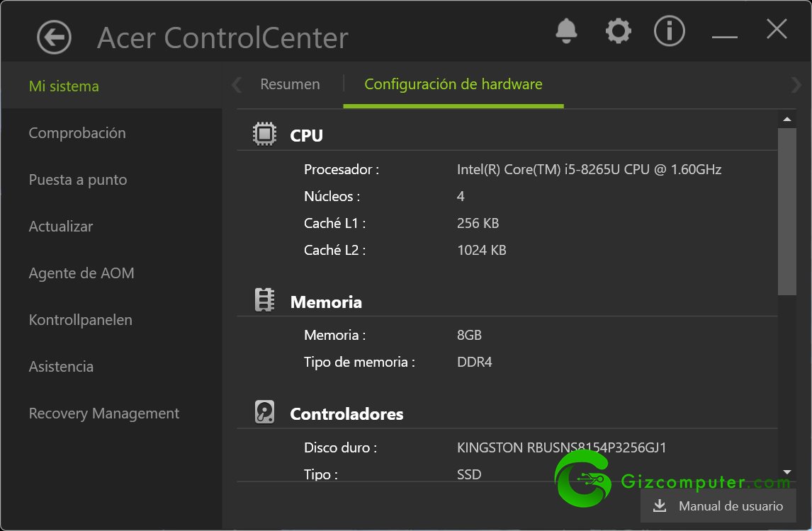Click the Controladores hard drive icon
The image size is (812, 531).
(x=264, y=413)
